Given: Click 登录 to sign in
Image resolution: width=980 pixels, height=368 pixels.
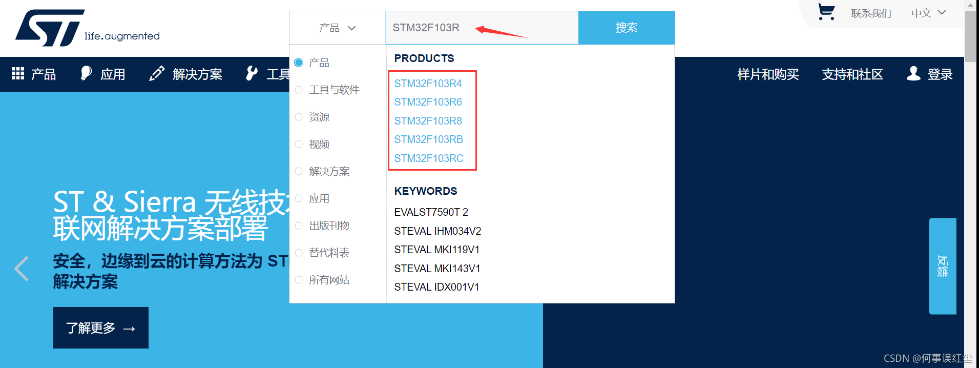Looking at the screenshot, I should tap(940, 74).
